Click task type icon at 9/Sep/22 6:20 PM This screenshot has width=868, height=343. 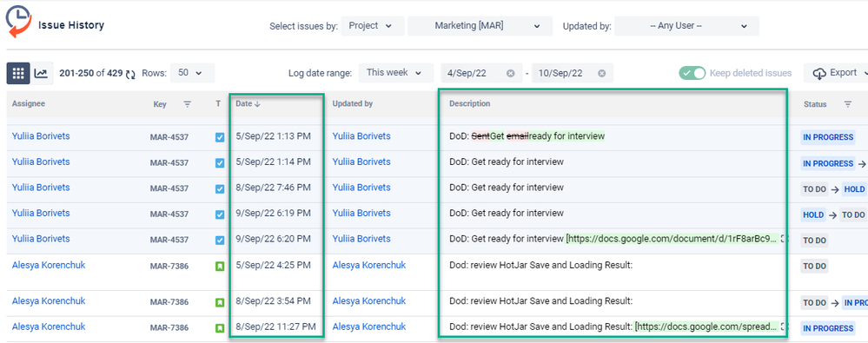(x=220, y=240)
